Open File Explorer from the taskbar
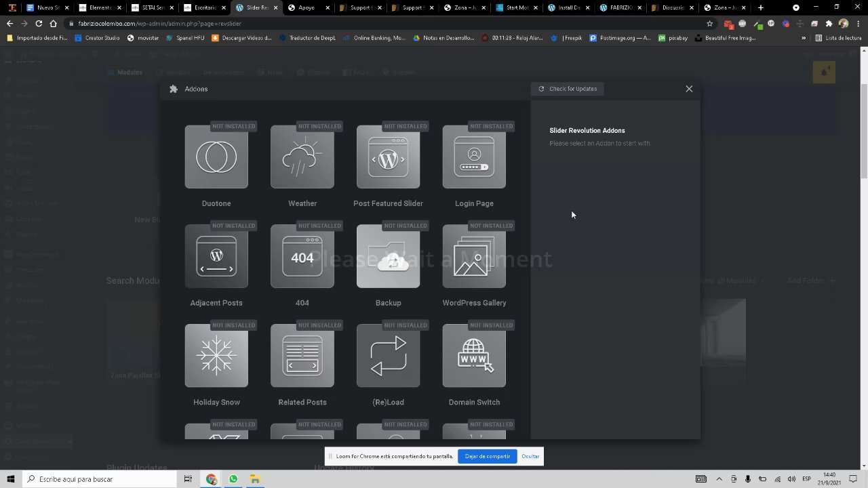868x488 pixels. click(x=255, y=479)
